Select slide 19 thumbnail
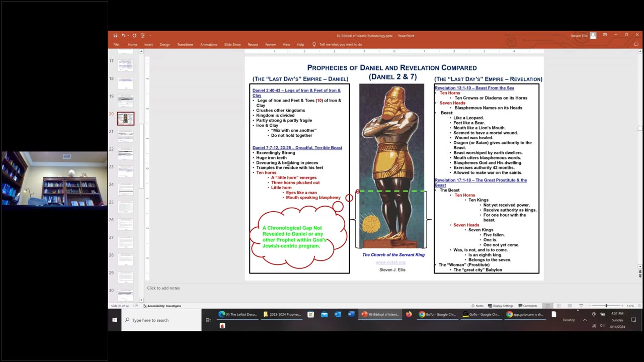Screen dimensions: 644x362 pos(126,101)
